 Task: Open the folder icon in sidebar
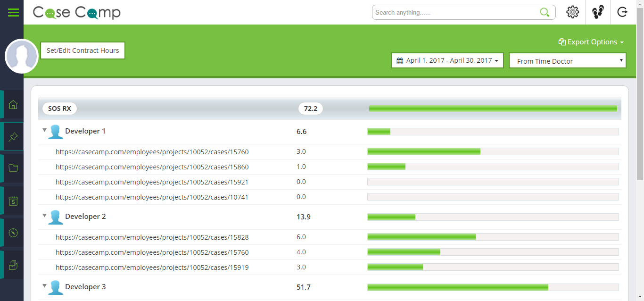pos(13,168)
